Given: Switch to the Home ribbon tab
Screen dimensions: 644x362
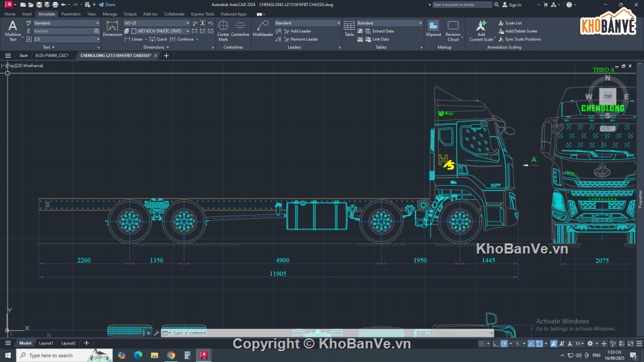Looking at the screenshot, I should point(10,14).
